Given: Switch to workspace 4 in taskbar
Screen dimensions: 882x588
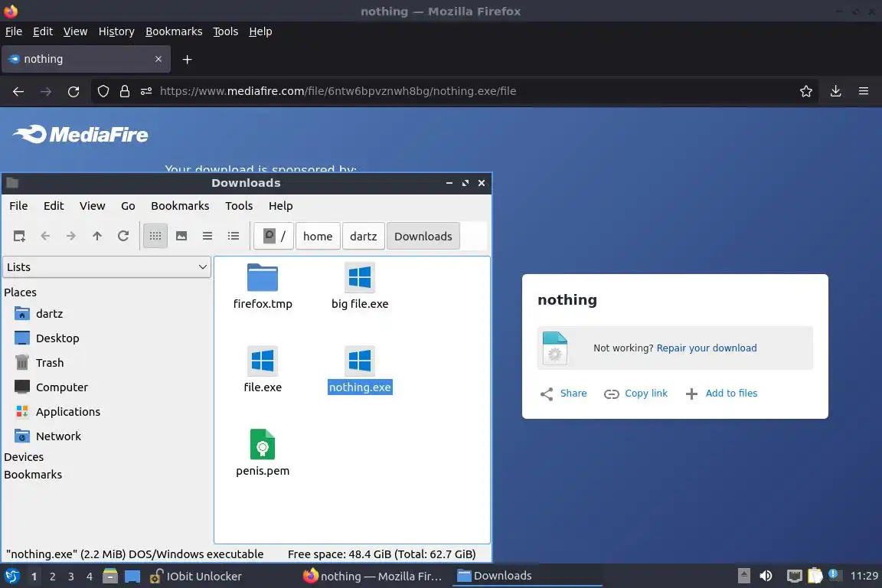Looking at the screenshot, I should click(x=90, y=577).
